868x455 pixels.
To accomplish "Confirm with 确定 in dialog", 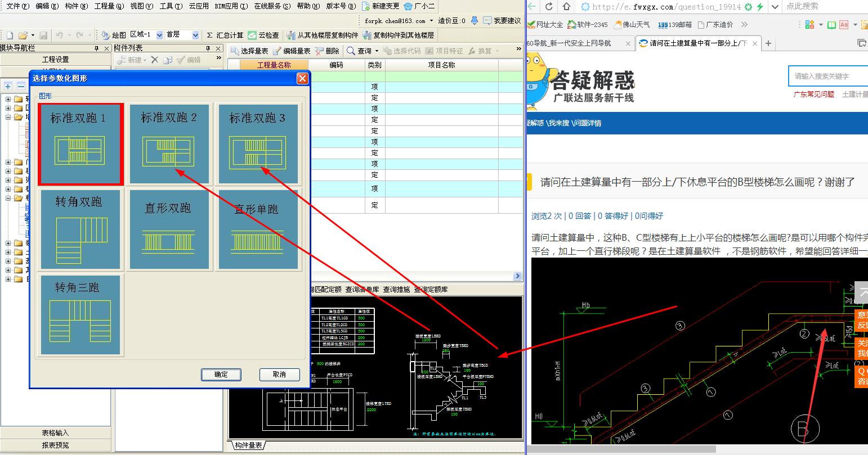I will 221,375.
